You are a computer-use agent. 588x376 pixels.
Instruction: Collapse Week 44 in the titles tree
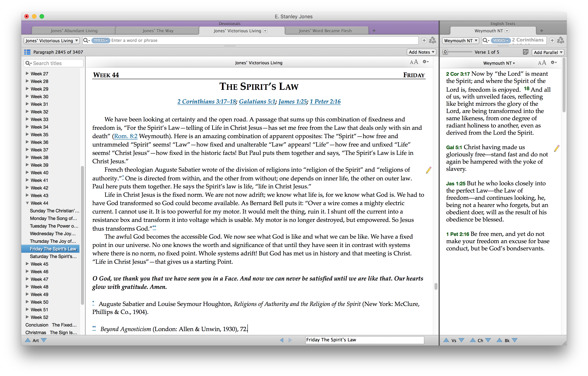27,203
